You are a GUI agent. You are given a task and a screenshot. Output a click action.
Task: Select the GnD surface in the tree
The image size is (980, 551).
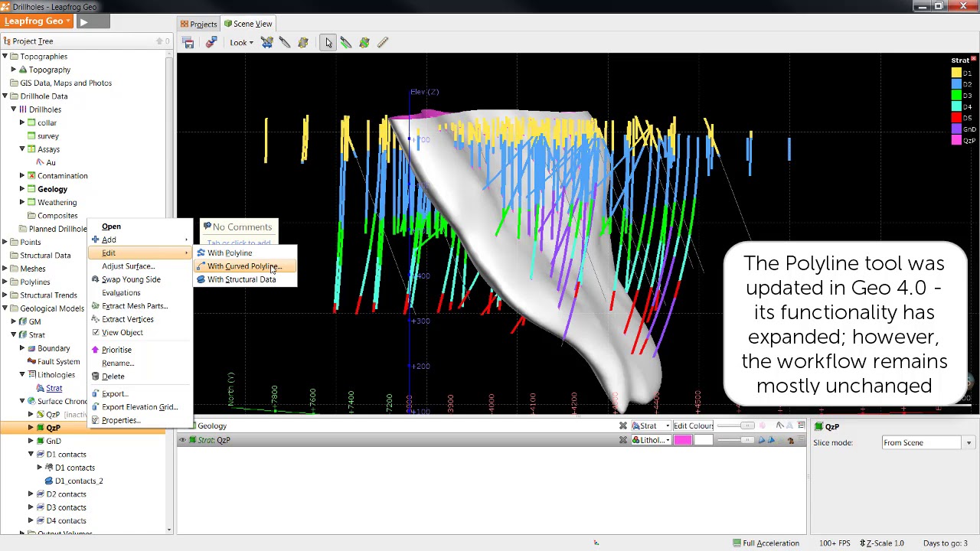(53, 441)
